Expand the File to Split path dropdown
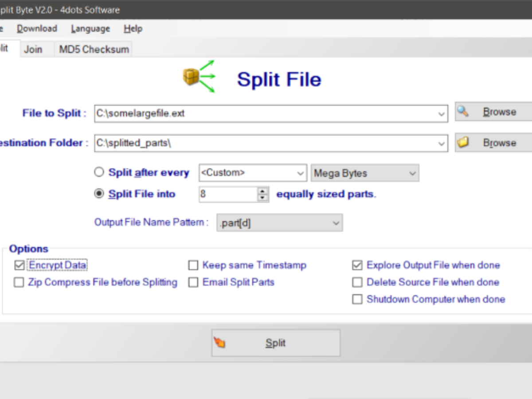 [x=442, y=113]
